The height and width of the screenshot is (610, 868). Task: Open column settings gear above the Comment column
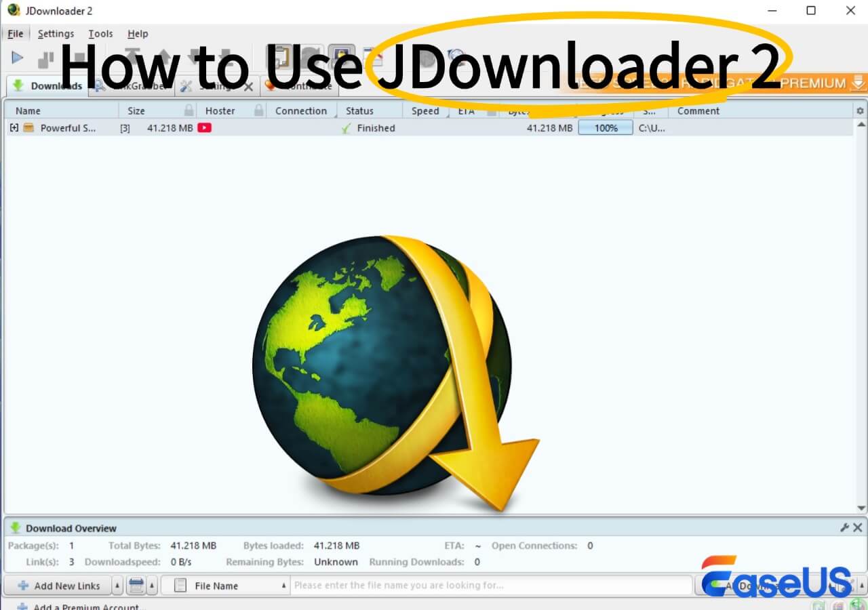pos(859,109)
